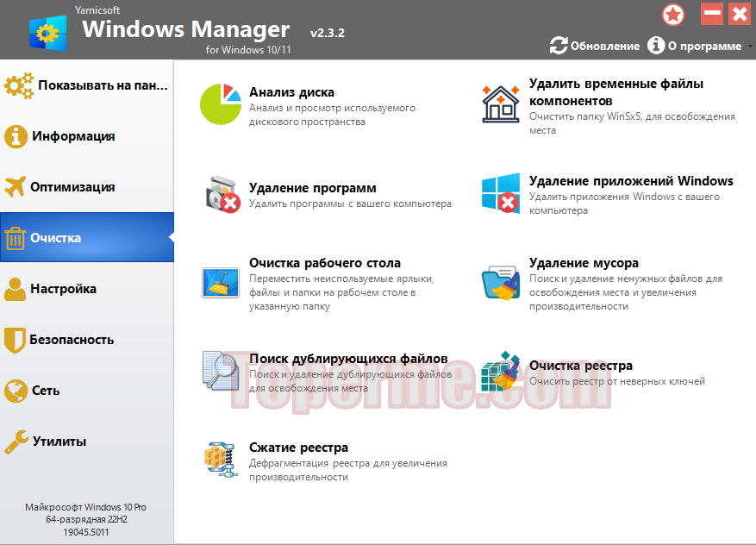Click the 'Майкрософт Windows 10 Pro' text
The height and width of the screenshot is (545, 756).
86,507
